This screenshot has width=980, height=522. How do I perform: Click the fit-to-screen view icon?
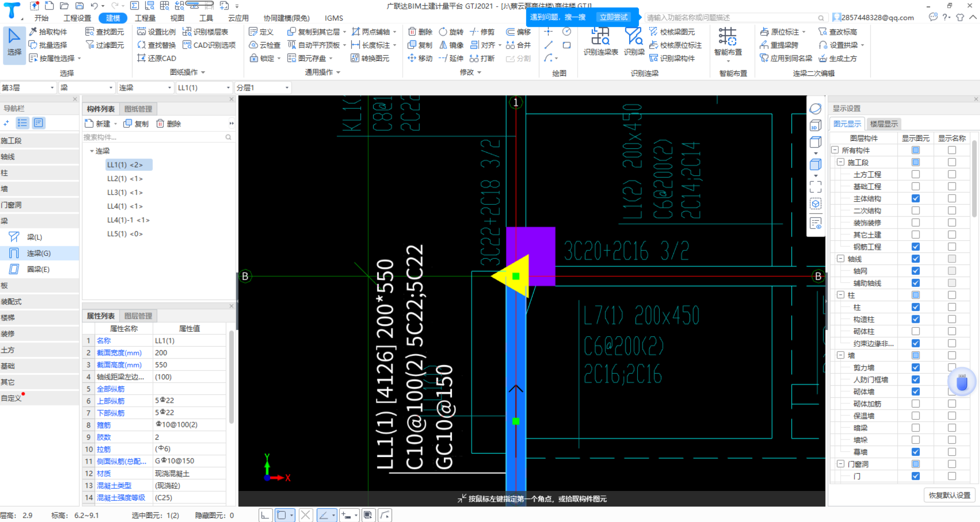(815, 187)
